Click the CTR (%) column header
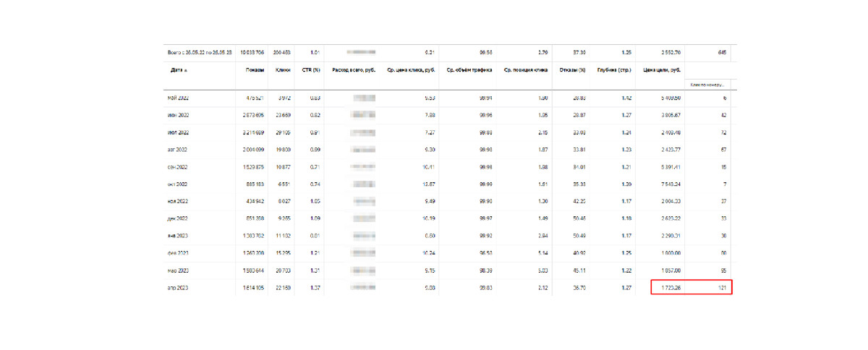This screenshot has width=868, height=350. click(310, 70)
